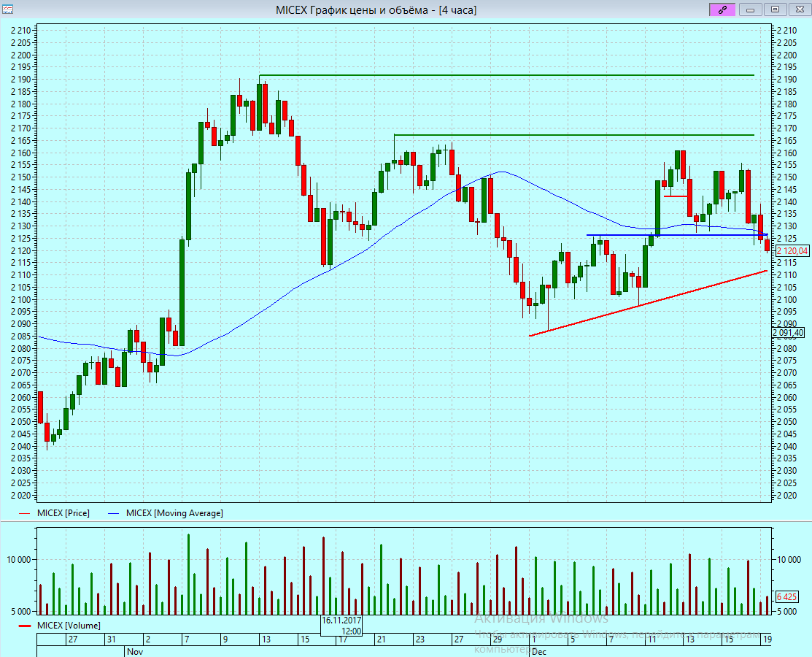Click 2 020 on the right price axis
This screenshot has height=657, width=812.
click(x=787, y=496)
